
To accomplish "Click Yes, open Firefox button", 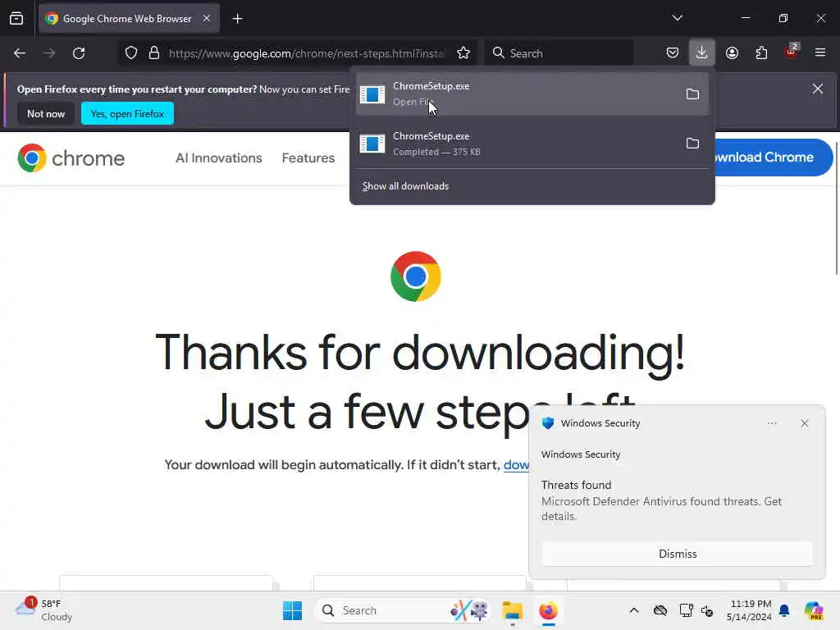I will 127,113.
